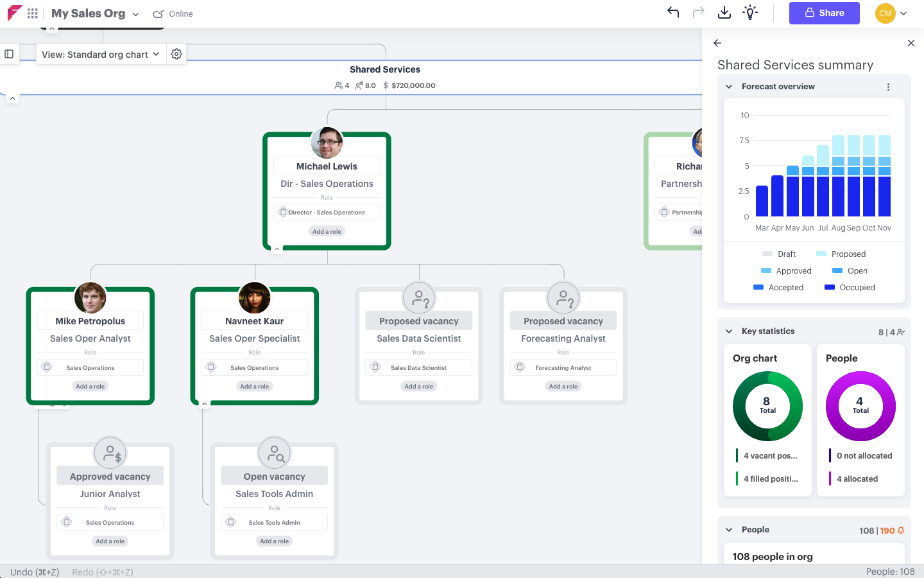Open the org chart view settings gear
This screenshot has height=578, width=924.
[x=176, y=54]
